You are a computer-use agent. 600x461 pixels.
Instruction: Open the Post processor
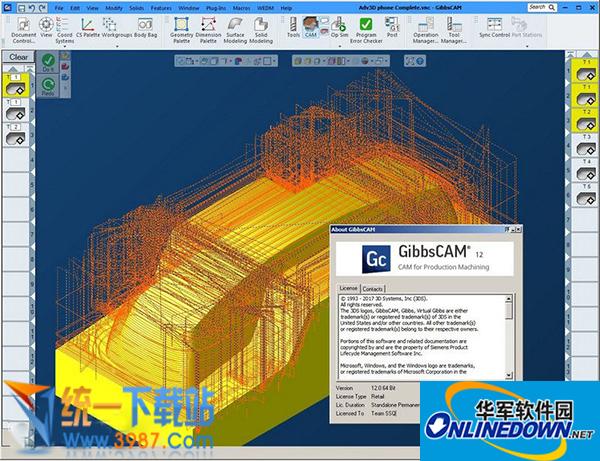click(392, 28)
